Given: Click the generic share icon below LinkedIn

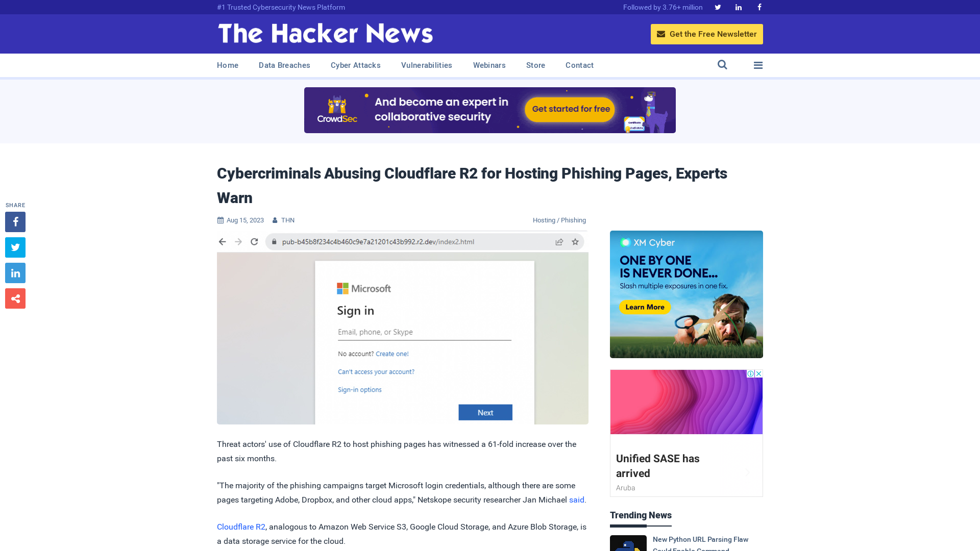Looking at the screenshot, I should click(x=15, y=298).
